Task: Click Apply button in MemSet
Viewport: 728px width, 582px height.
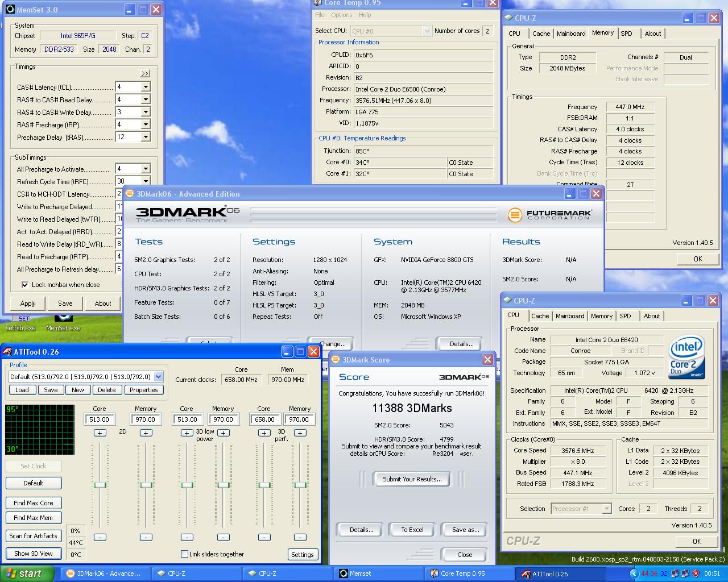Action: 28,304
